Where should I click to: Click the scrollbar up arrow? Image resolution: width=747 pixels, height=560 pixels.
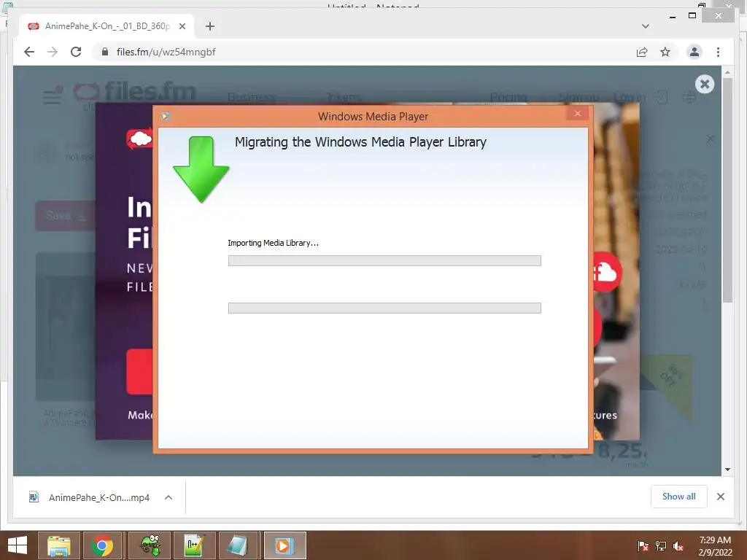(727, 72)
